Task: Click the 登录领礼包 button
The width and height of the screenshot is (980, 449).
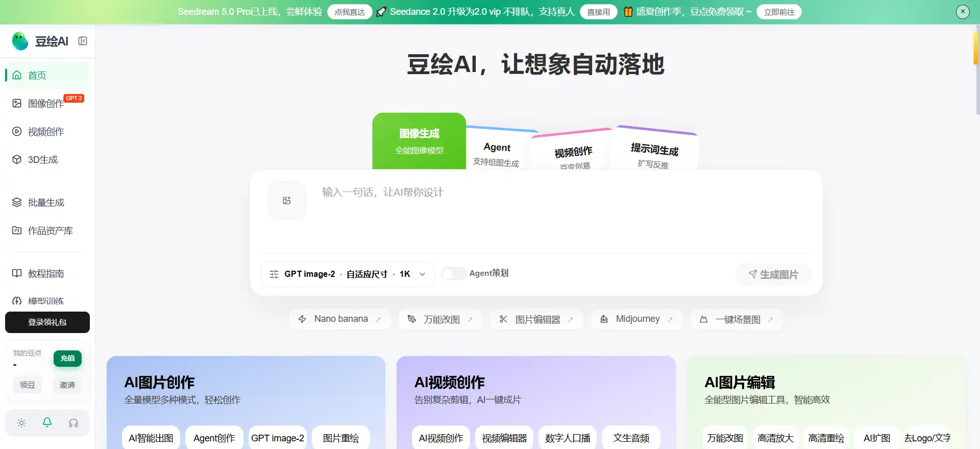Action: (47, 322)
